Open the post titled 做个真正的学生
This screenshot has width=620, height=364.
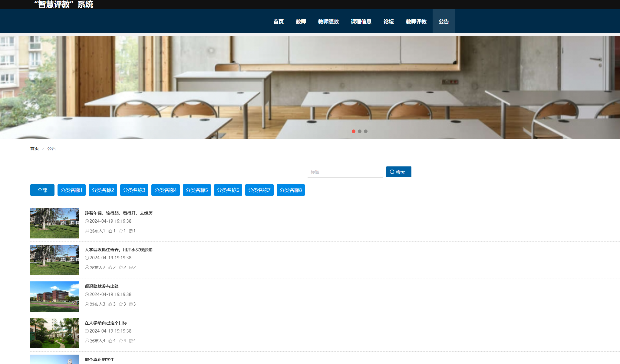[100, 359]
